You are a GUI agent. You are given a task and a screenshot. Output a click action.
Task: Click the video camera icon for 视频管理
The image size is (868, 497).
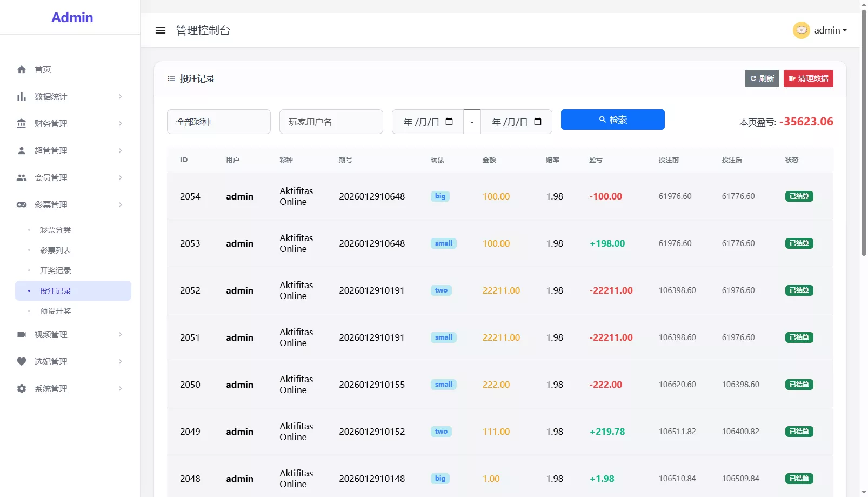(x=22, y=335)
